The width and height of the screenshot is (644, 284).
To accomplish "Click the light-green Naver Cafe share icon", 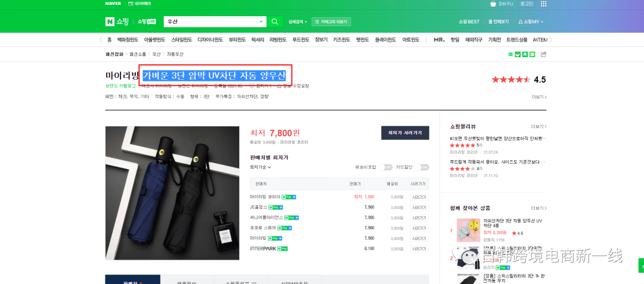I will click(532, 54).
